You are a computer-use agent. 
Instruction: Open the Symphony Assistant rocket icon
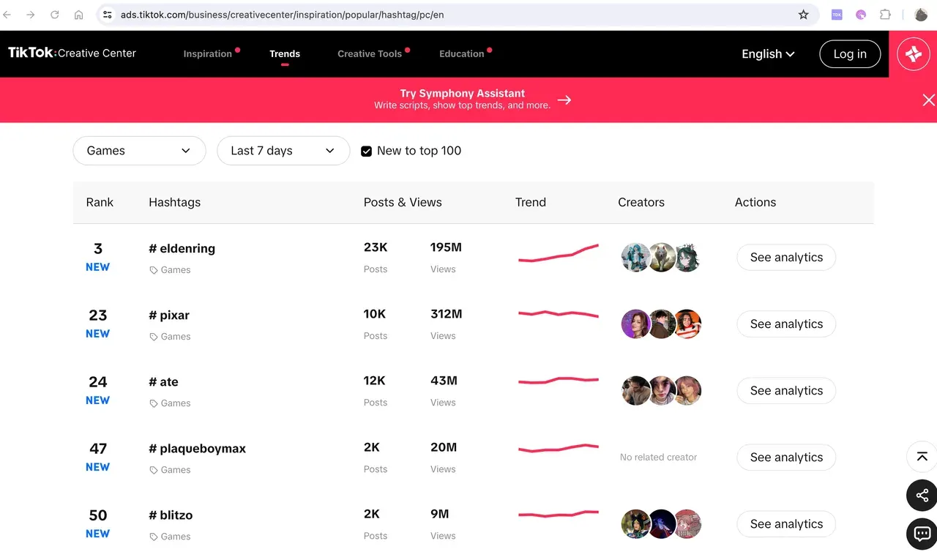913,53
